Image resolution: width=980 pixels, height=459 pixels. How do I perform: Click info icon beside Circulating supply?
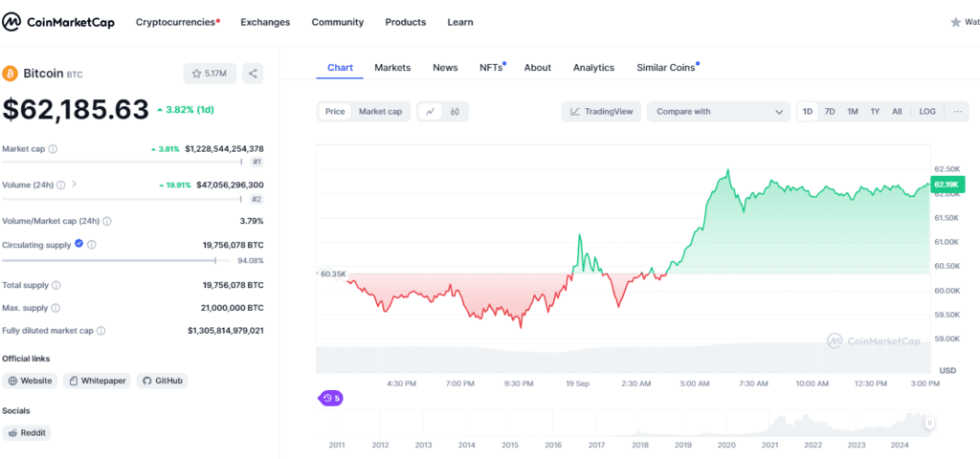click(x=91, y=245)
